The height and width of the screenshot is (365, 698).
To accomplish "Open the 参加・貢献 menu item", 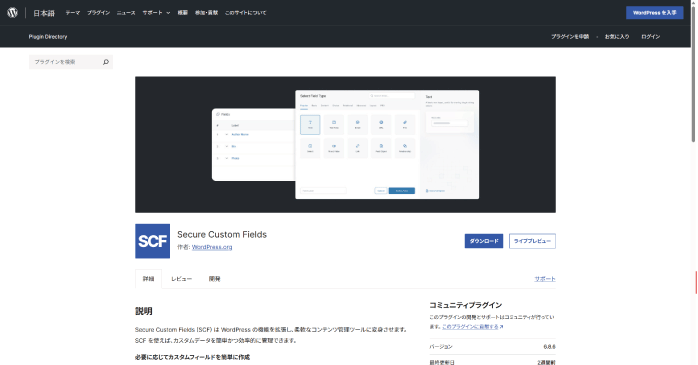I will click(207, 13).
